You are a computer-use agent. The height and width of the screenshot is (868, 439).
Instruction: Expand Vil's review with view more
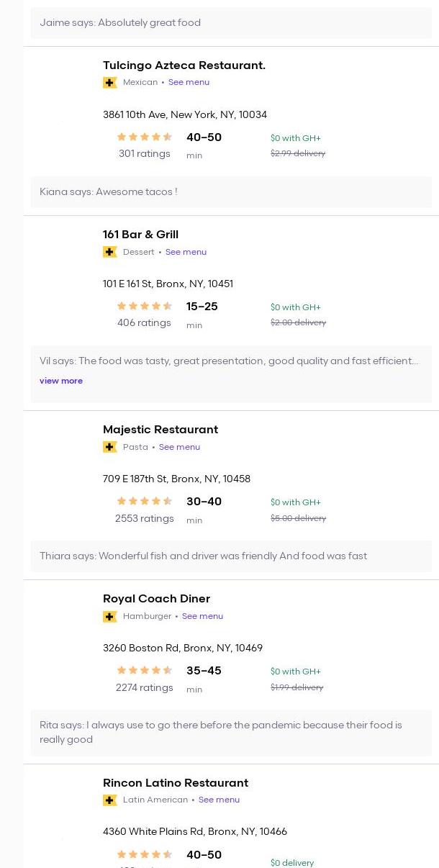click(61, 381)
